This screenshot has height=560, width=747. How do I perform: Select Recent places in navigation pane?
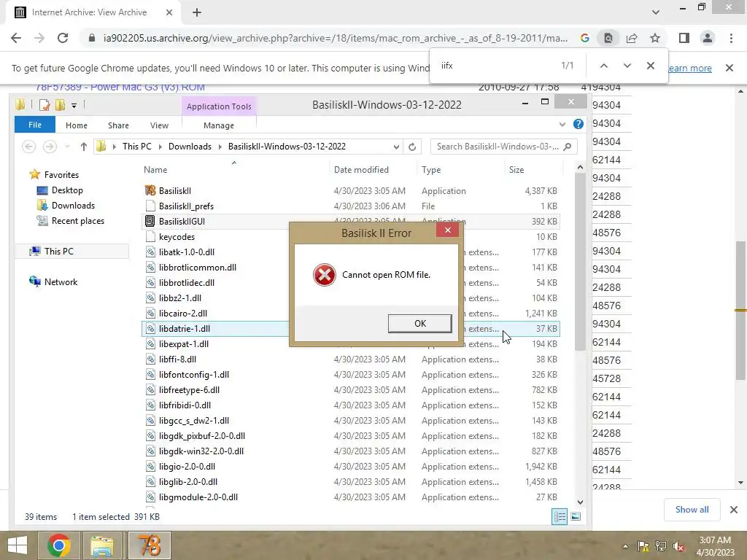tap(77, 220)
